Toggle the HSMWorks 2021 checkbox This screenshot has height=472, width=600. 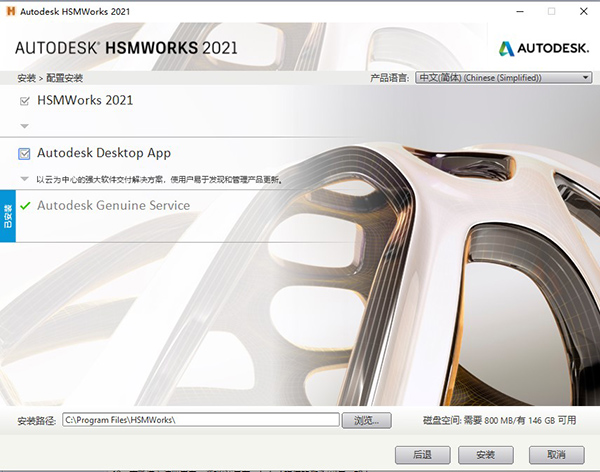25,101
